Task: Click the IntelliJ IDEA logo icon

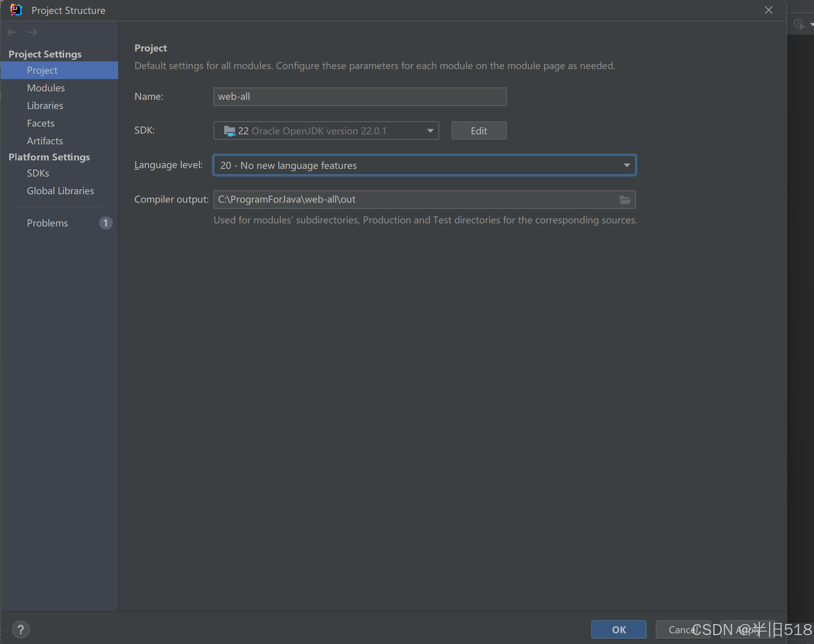Action: tap(16, 10)
